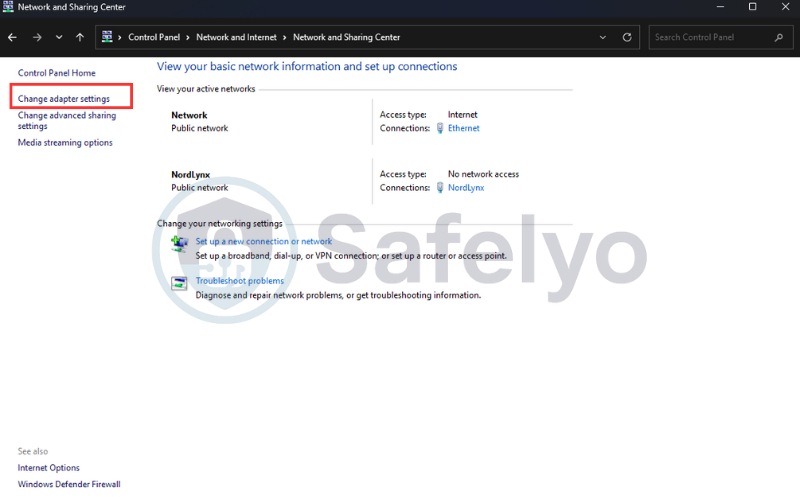Open the NordLynx connection link
800x500 pixels.
click(x=466, y=188)
